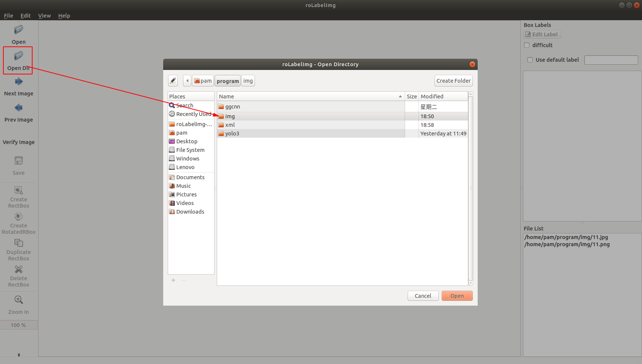642x364 pixels.
Task: Select the img folder row
Action: [343, 116]
